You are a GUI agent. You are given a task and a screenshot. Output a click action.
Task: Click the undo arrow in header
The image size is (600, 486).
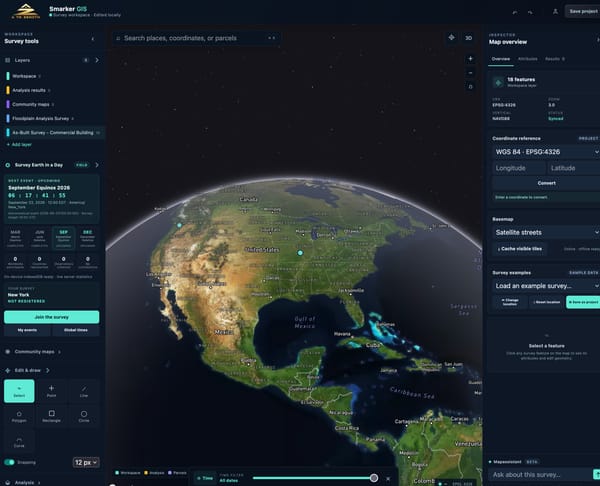point(515,12)
